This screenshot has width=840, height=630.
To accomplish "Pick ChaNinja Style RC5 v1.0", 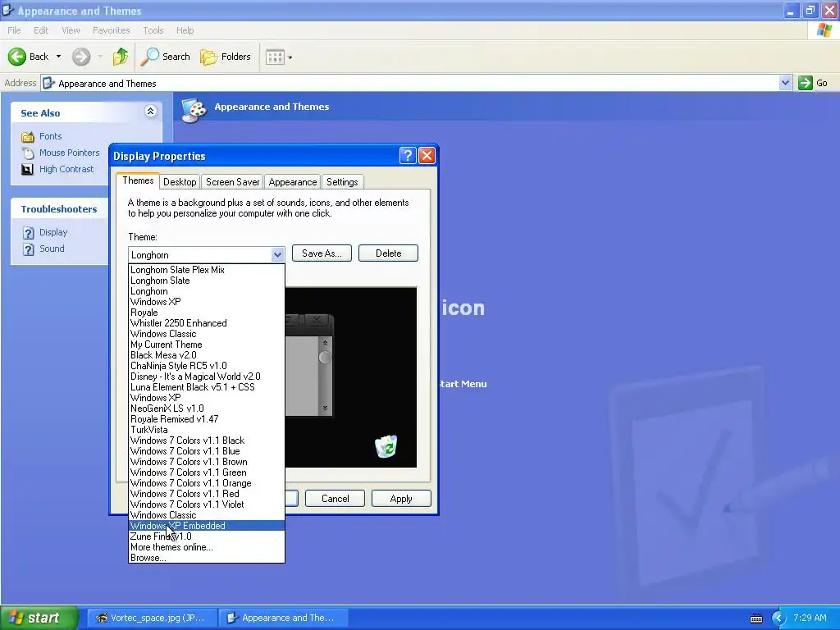I will 207,366.
